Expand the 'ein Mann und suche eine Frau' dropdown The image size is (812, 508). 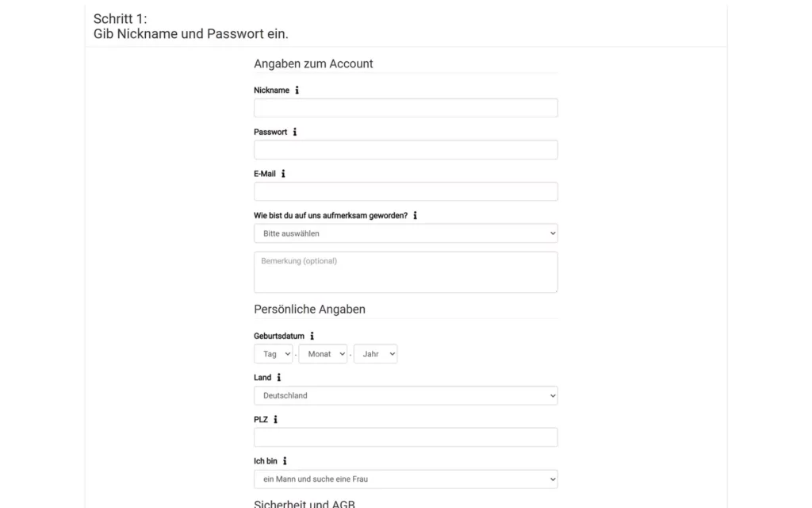tap(405, 479)
